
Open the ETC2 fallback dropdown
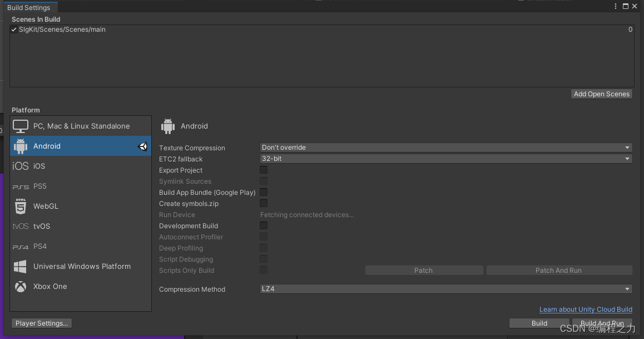(446, 159)
